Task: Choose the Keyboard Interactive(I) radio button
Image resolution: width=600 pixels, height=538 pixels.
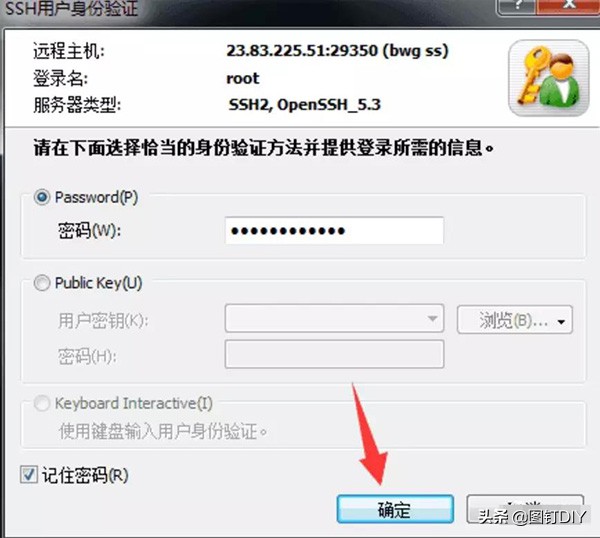Action: (42, 403)
